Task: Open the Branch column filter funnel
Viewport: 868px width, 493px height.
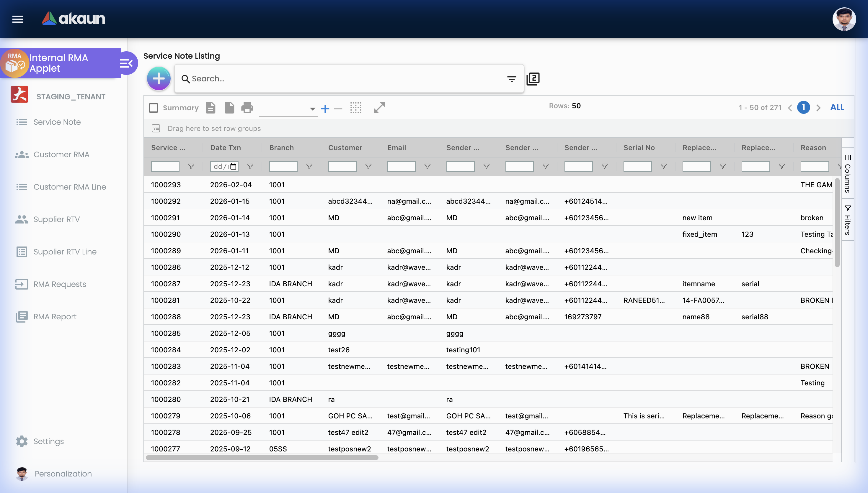Action: [309, 166]
